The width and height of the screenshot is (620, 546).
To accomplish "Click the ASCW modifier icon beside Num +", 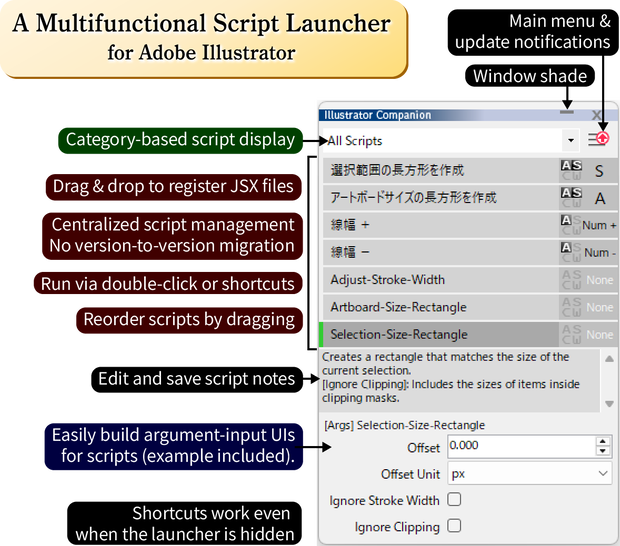I will [571, 225].
